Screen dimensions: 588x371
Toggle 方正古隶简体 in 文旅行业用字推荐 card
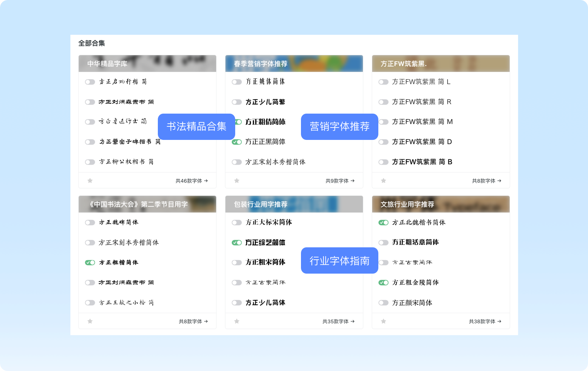click(x=383, y=262)
